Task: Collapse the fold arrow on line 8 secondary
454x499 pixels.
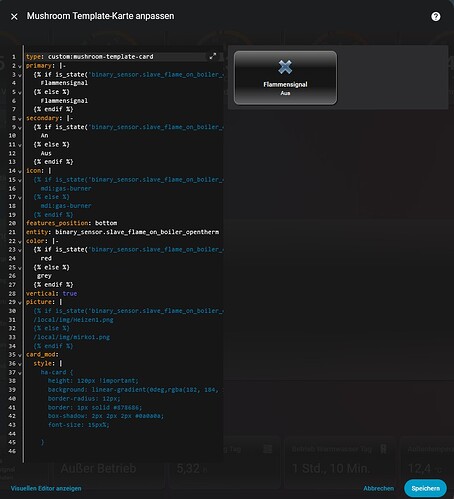Action: (20, 119)
